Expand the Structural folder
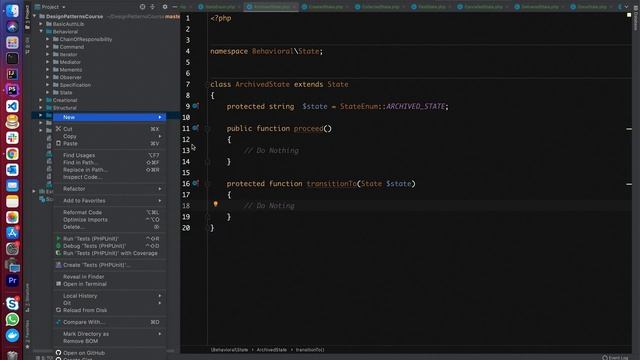This screenshot has width=640, height=360. (x=41, y=108)
